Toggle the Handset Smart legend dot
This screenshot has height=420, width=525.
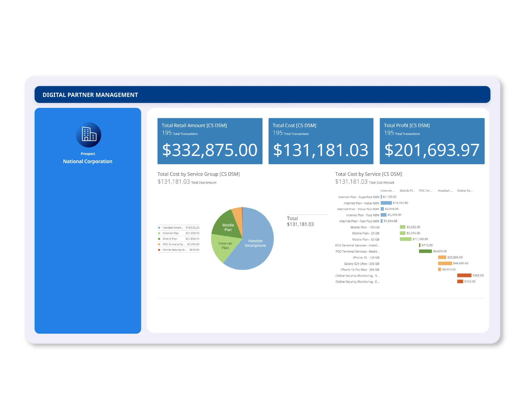159,228
